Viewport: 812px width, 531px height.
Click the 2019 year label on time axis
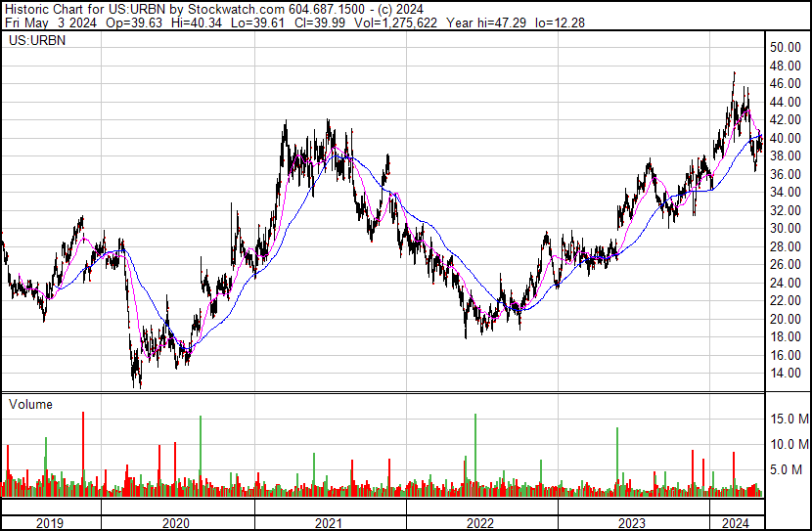[x=50, y=523]
